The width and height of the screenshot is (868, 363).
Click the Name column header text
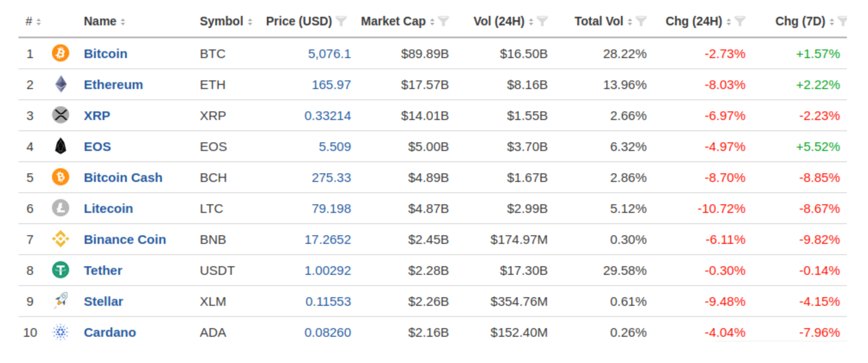100,21
